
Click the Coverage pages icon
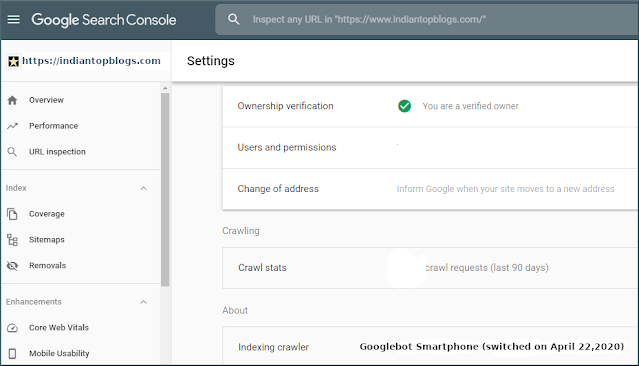(x=12, y=214)
